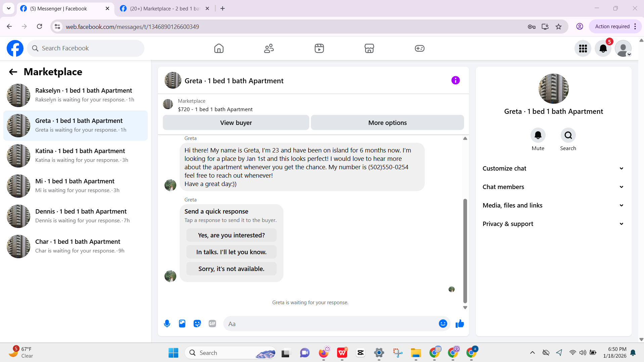Click the install app icon in address bar
The width and height of the screenshot is (644, 362).
tap(545, 27)
